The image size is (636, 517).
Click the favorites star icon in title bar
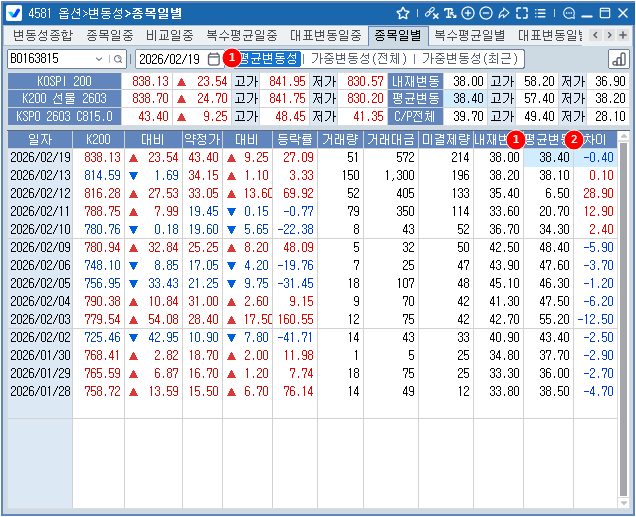pyautogui.click(x=403, y=13)
